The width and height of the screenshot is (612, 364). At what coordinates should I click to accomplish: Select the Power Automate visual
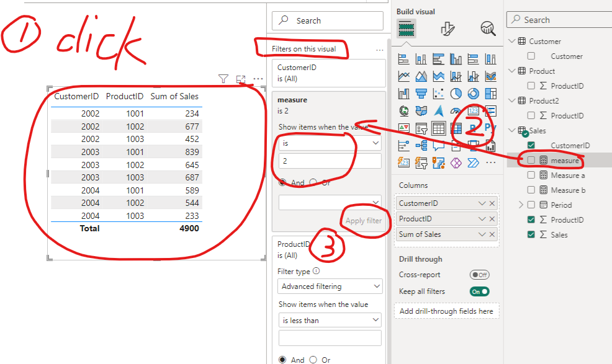[473, 162]
